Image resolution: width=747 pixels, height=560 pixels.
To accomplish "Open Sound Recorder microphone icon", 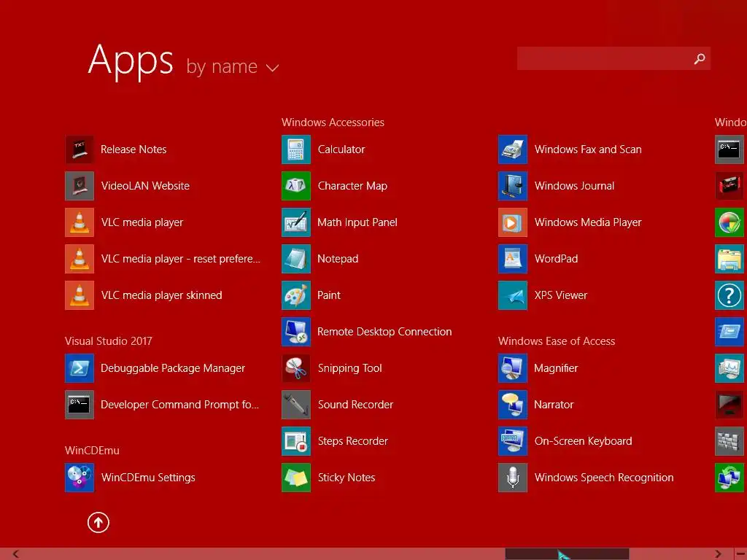I will pos(296,405).
